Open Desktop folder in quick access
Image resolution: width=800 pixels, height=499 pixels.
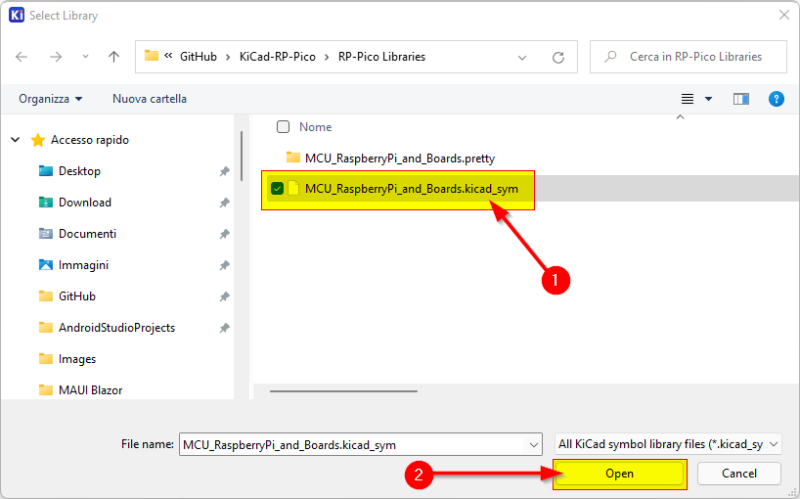[79, 171]
